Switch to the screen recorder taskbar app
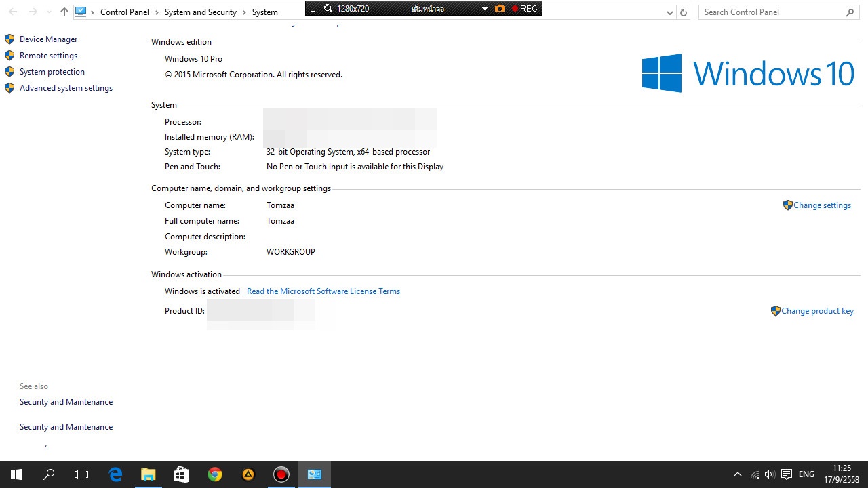Viewport: 868px width, 488px height. tap(281, 474)
